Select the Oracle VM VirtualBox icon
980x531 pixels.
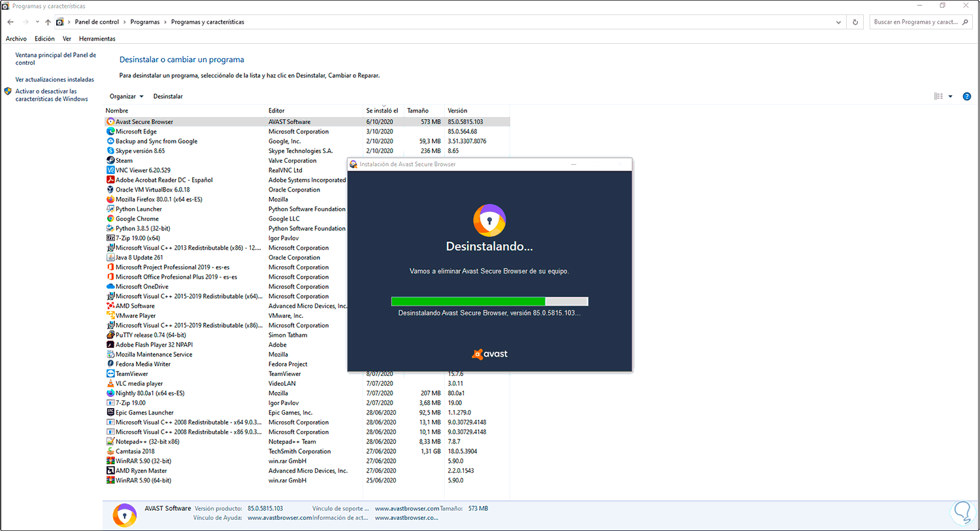point(110,190)
